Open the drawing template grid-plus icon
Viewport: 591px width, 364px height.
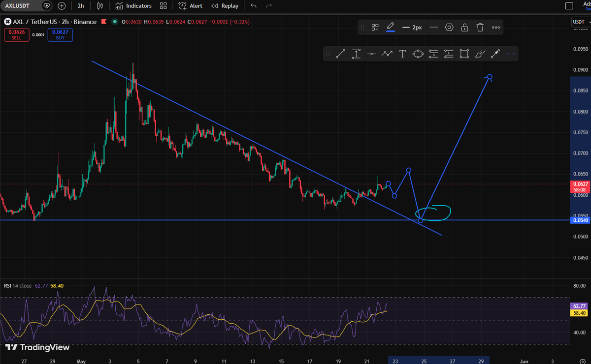coord(375,28)
